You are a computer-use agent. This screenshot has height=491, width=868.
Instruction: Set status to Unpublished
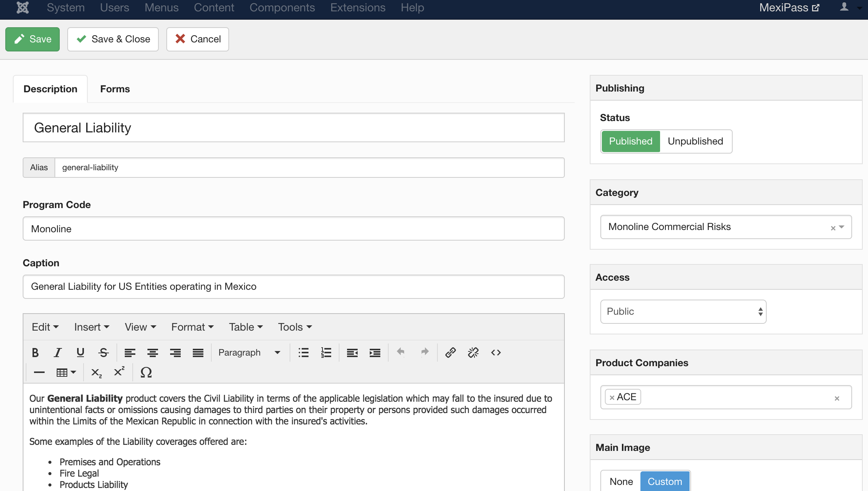695,141
